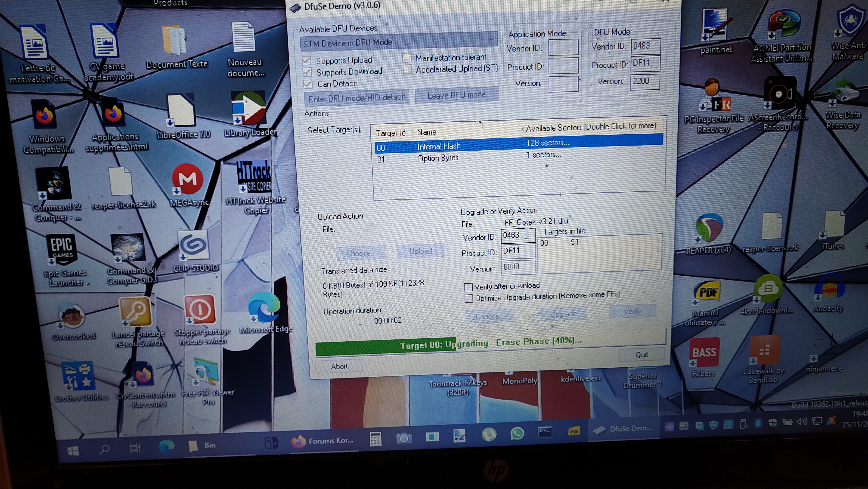Toggle the Supports Upload checkbox

306,61
